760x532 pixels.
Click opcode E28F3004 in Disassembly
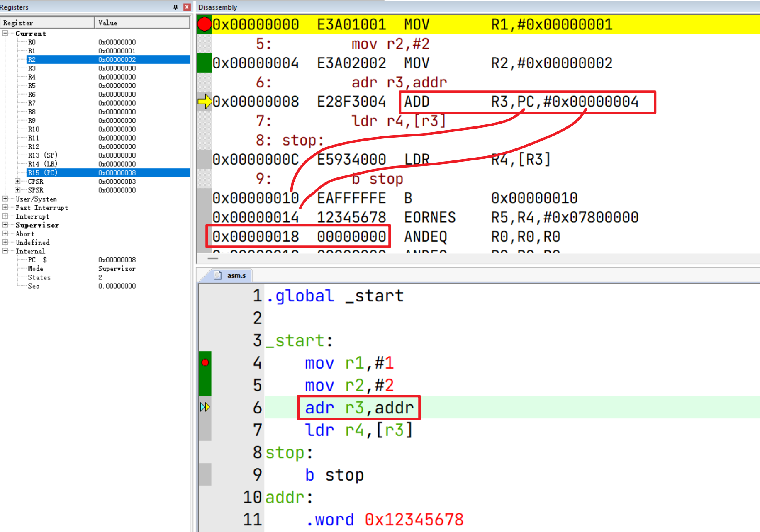coord(351,102)
